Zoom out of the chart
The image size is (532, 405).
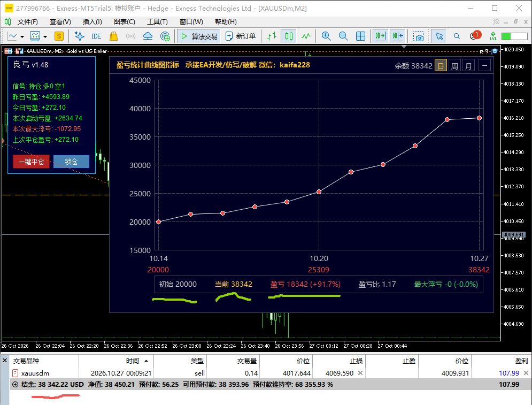coord(343,36)
